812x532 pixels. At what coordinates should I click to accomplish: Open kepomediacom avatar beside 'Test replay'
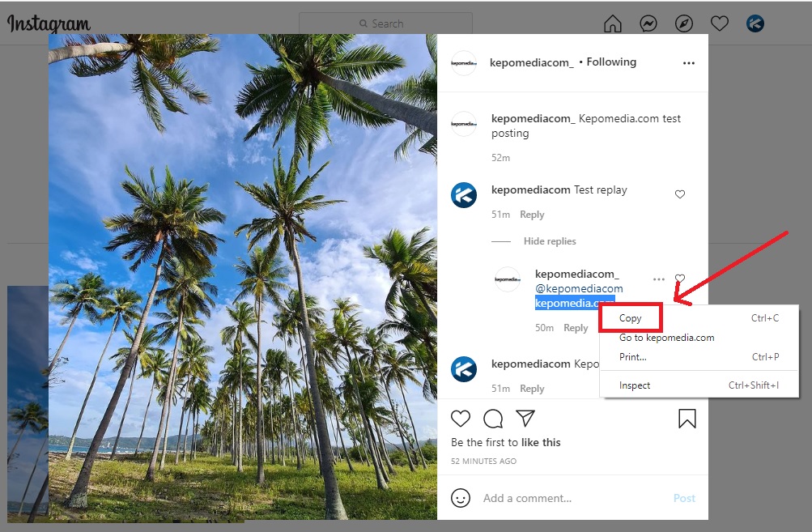[x=464, y=195]
